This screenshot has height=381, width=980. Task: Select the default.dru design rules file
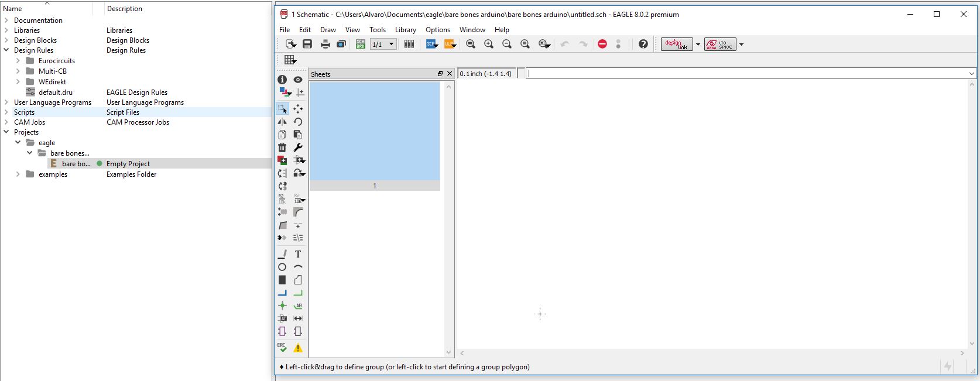[x=56, y=92]
